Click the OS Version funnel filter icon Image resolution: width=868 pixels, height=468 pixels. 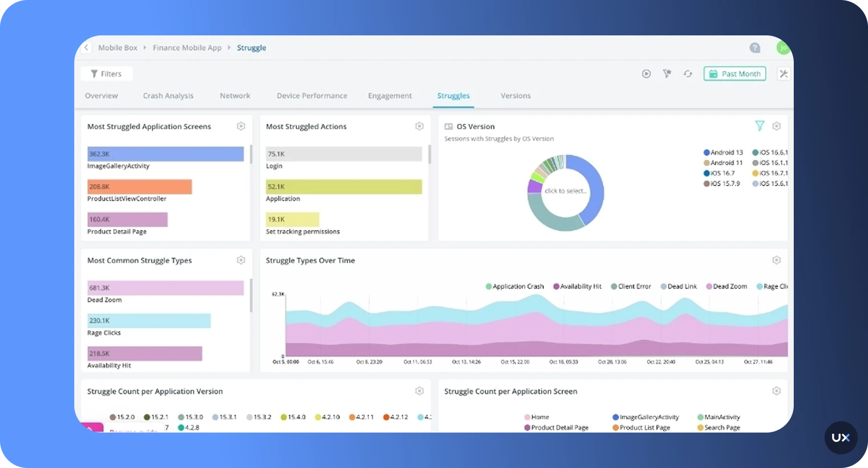click(x=759, y=126)
